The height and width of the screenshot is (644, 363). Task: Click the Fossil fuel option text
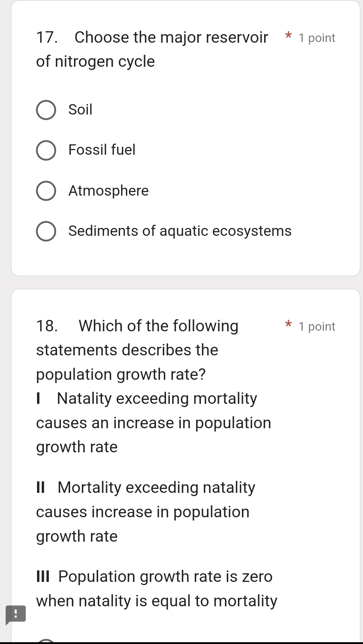pos(102,150)
